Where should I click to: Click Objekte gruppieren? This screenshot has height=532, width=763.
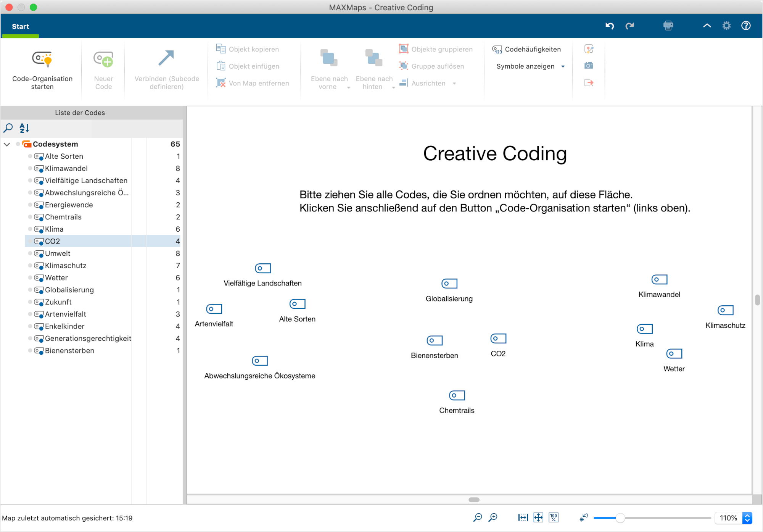[x=436, y=49]
